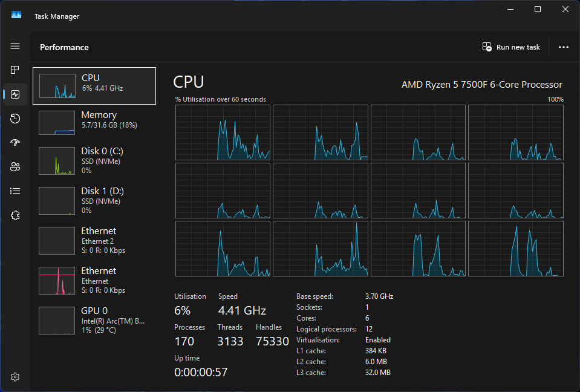
Task: Open the Startup apps page
Action: pyautogui.click(x=15, y=143)
